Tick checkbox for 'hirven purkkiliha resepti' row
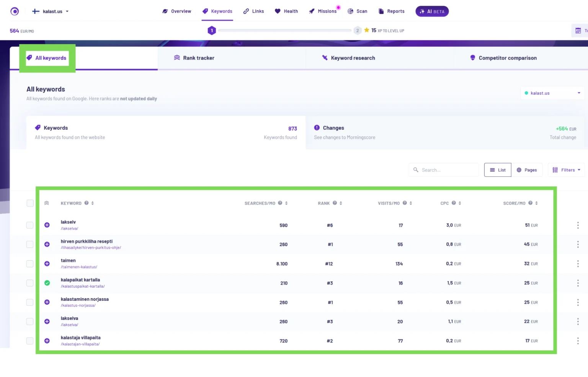Screen dimensions: 588x377 pyautogui.click(x=30, y=244)
